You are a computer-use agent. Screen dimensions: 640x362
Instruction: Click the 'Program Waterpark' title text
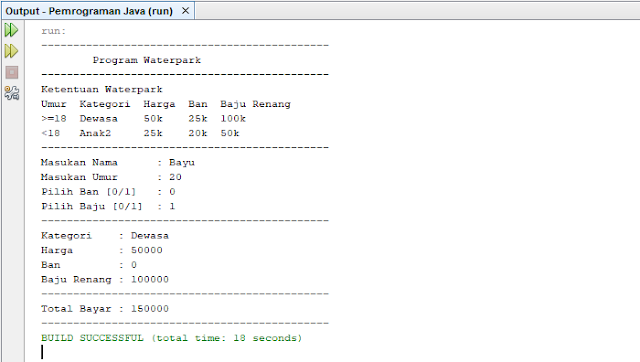tap(147, 60)
